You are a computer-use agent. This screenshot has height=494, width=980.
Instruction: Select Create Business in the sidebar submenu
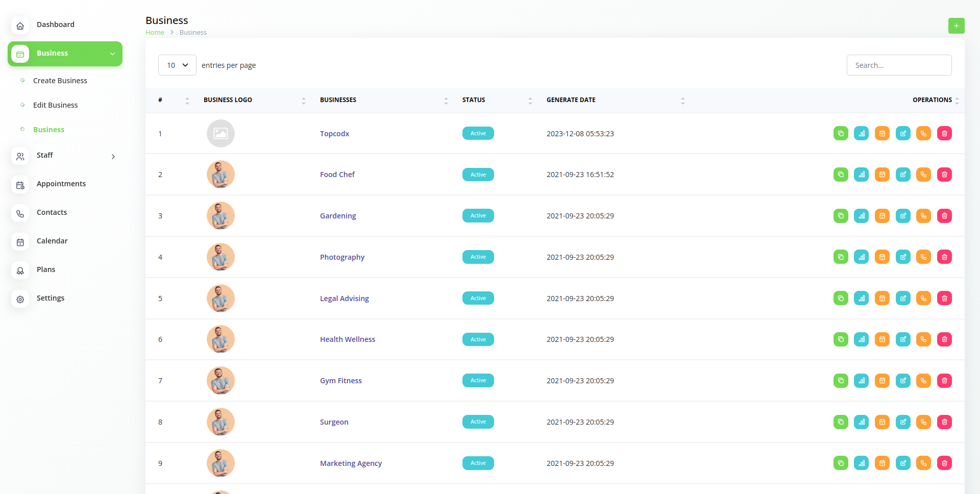pyautogui.click(x=60, y=81)
